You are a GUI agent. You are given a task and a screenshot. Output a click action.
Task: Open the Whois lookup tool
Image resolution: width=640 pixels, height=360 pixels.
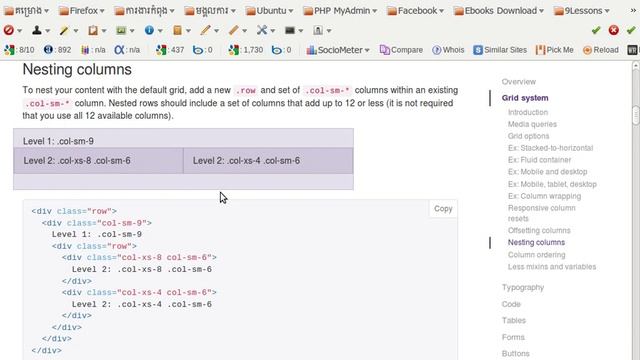[x=448, y=50]
